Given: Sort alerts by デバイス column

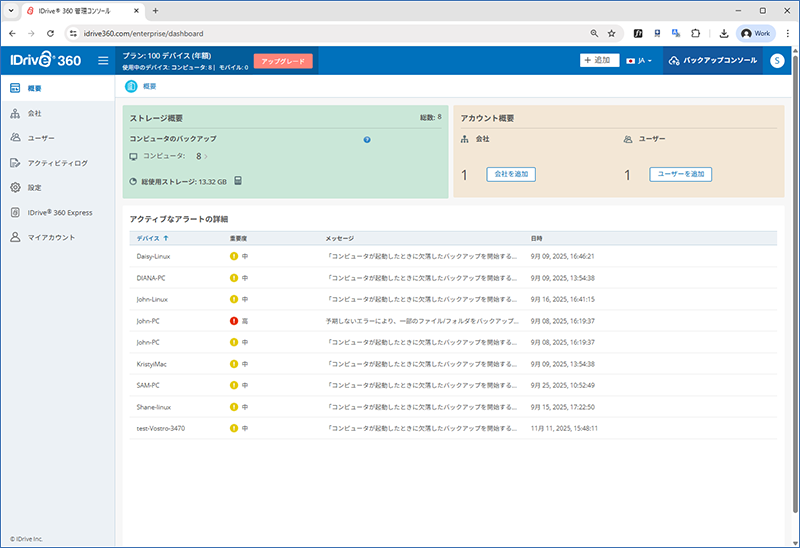Looking at the screenshot, I should tap(152, 238).
